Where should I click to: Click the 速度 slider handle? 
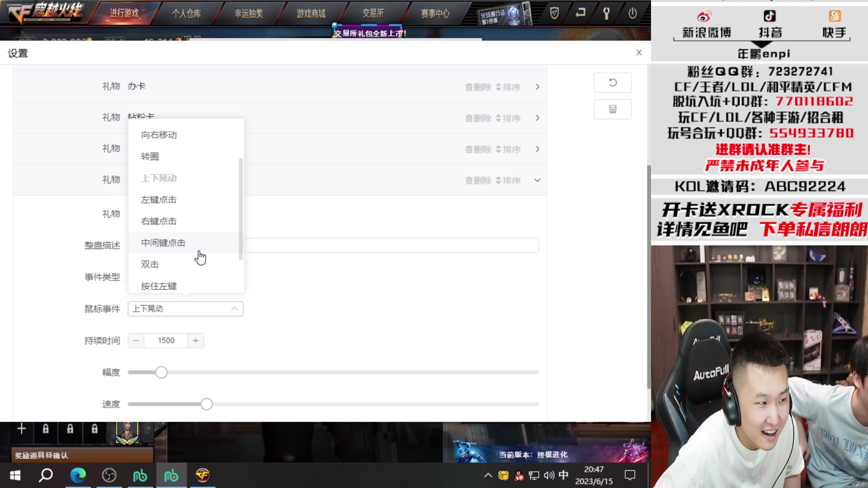pyautogui.click(x=207, y=404)
